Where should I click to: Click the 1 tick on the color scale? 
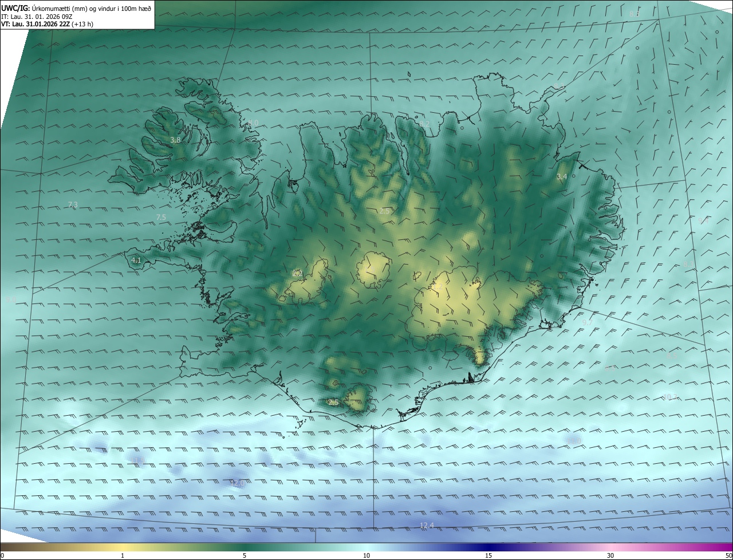coord(123,555)
